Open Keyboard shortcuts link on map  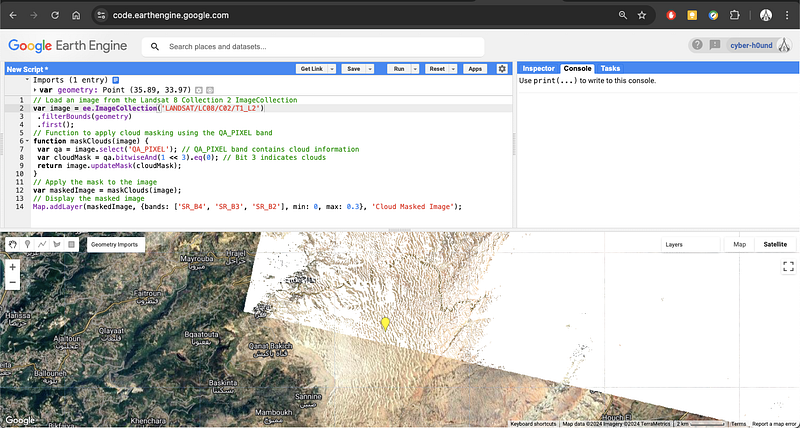(x=533, y=424)
